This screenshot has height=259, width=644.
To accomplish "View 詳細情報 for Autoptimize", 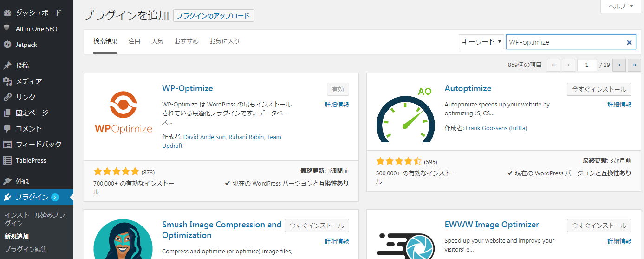I will [x=619, y=105].
